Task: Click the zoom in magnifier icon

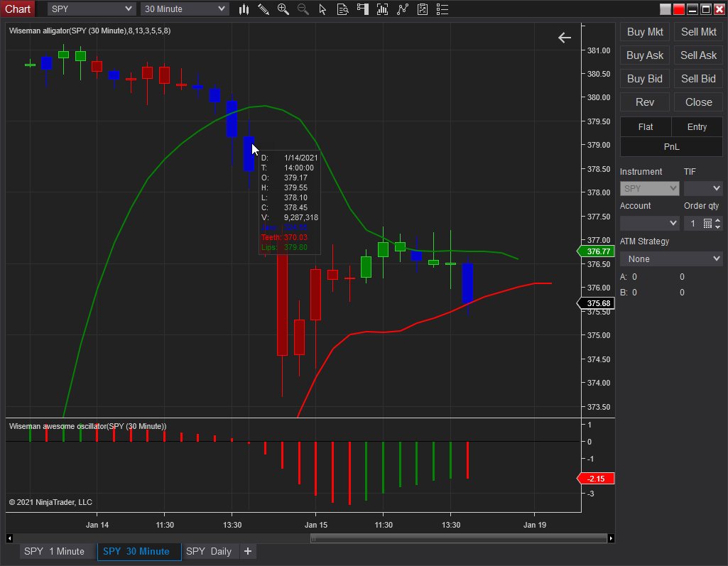Action: click(x=283, y=9)
